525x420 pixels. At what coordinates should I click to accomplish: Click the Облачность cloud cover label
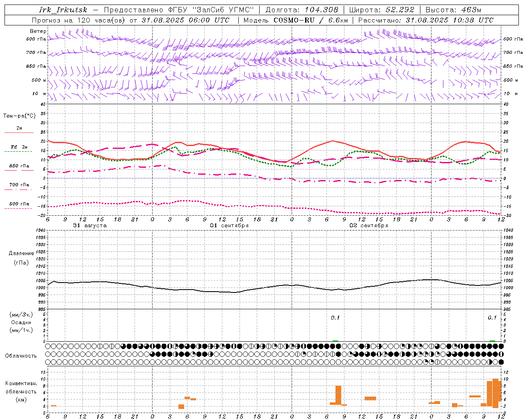(21, 356)
